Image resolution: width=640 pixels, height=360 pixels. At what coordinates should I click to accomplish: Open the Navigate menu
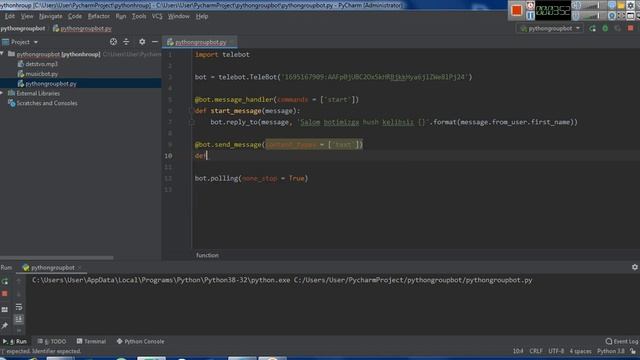point(51,16)
